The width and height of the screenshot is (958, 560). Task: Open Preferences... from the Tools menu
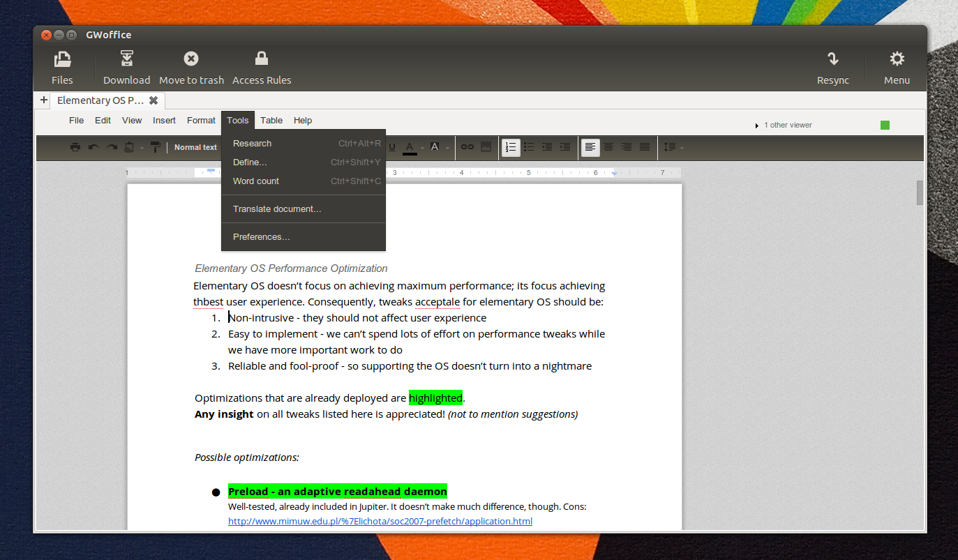point(304,237)
